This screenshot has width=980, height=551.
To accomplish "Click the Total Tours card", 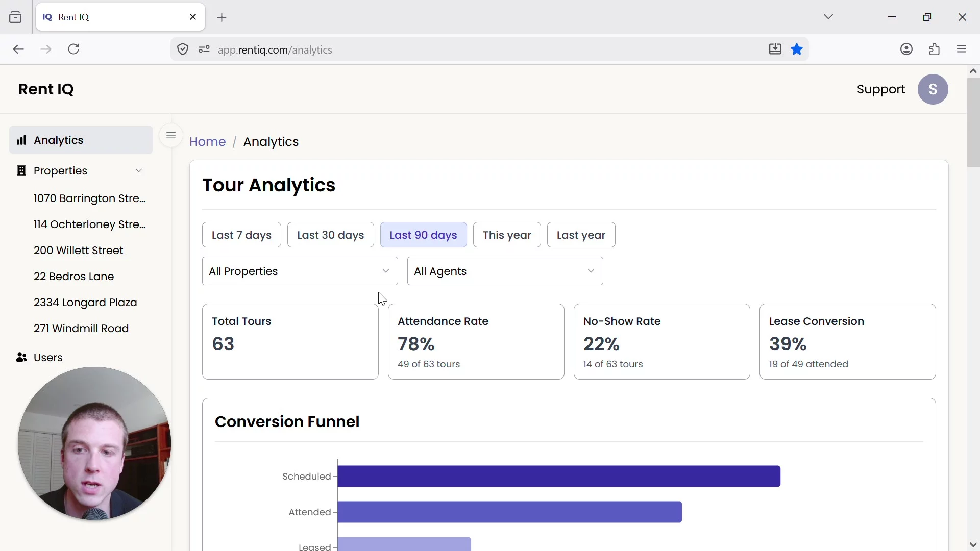I will point(290,342).
